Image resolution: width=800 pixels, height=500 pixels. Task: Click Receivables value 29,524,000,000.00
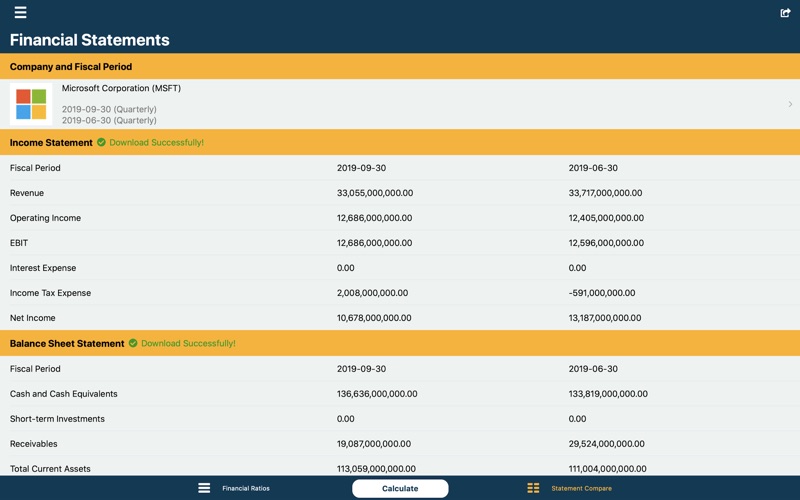coord(607,444)
